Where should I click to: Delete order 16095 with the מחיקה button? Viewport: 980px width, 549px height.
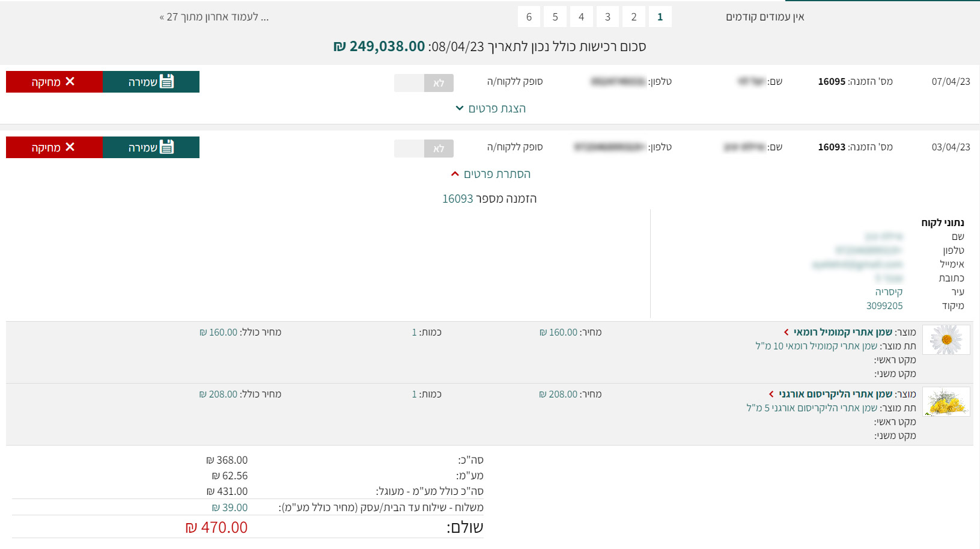coord(55,82)
